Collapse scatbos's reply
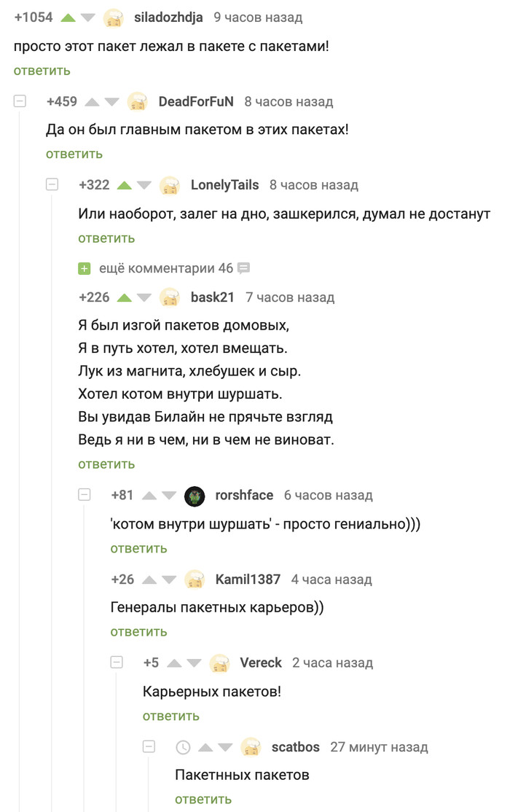This screenshot has width=510, height=812. click(x=148, y=746)
